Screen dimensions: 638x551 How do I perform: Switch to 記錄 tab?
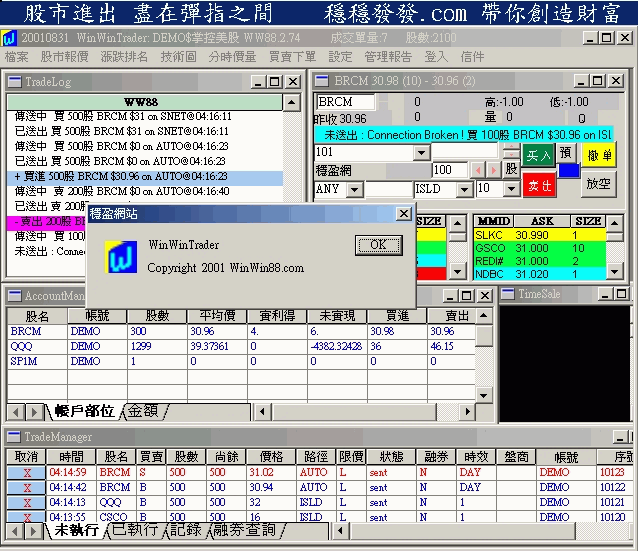[186, 530]
